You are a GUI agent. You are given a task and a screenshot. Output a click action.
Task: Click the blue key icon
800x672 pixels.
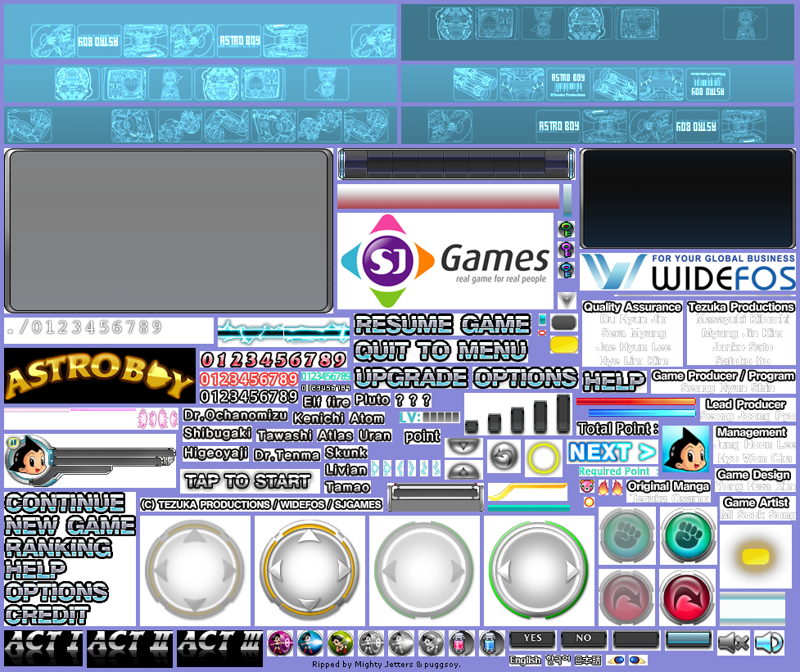(566, 270)
